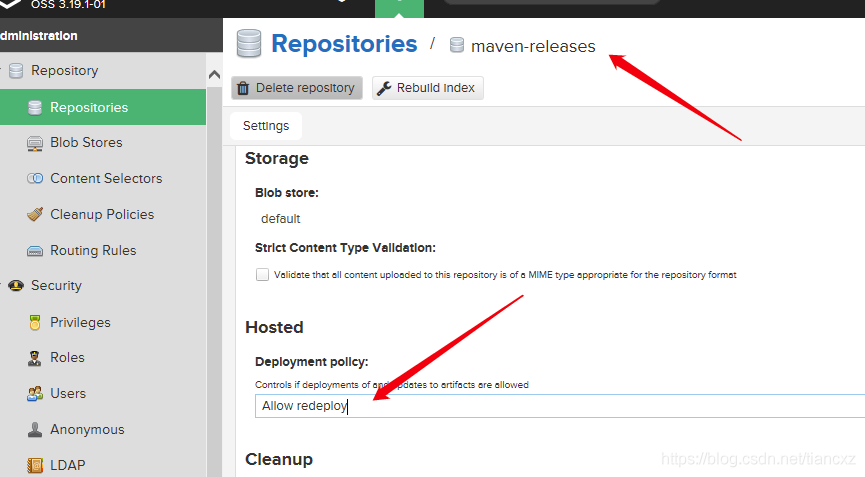Click the Roles icon

tap(35, 358)
